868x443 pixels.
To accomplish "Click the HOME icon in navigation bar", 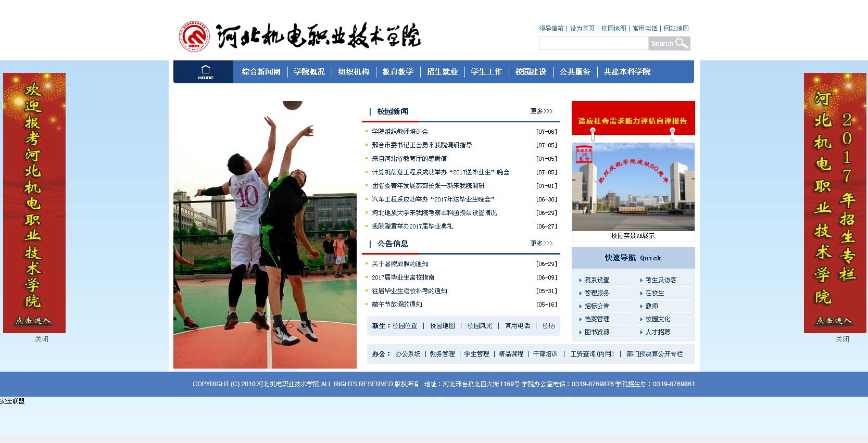I will (205, 72).
